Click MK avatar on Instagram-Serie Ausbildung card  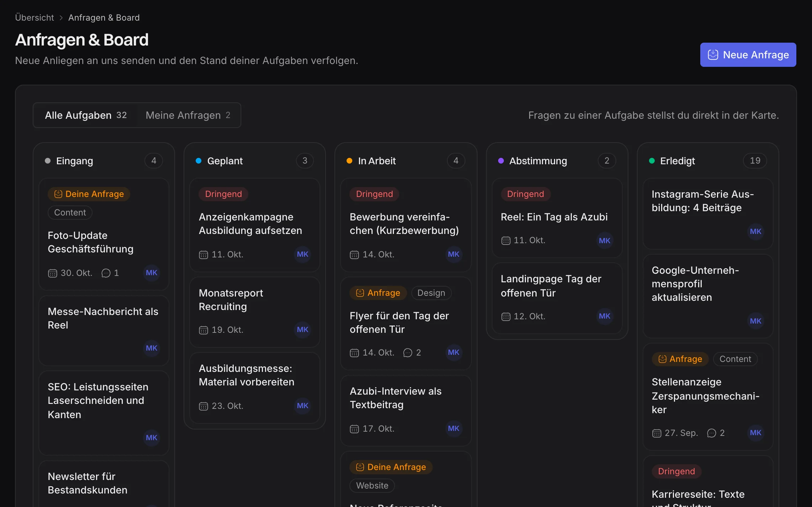click(755, 231)
